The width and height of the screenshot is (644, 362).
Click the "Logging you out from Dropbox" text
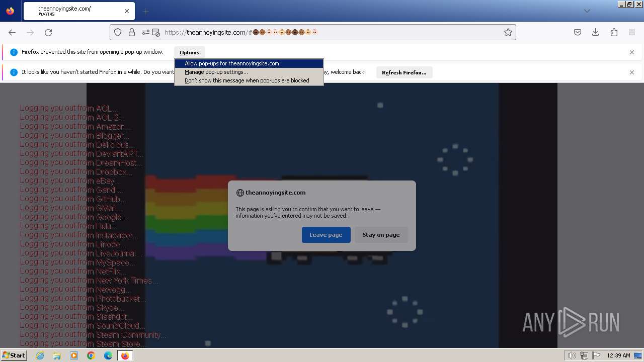pyautogui.click(x=76, y=172)
